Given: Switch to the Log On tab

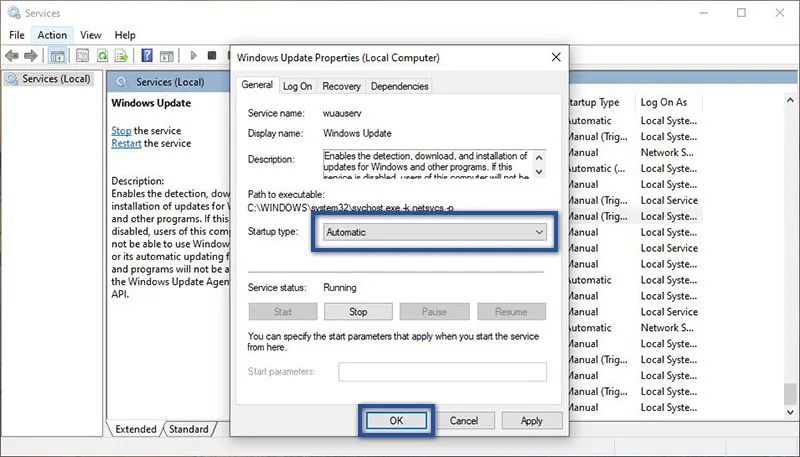Looking at the screenshot, I should [x=297, y=86].
